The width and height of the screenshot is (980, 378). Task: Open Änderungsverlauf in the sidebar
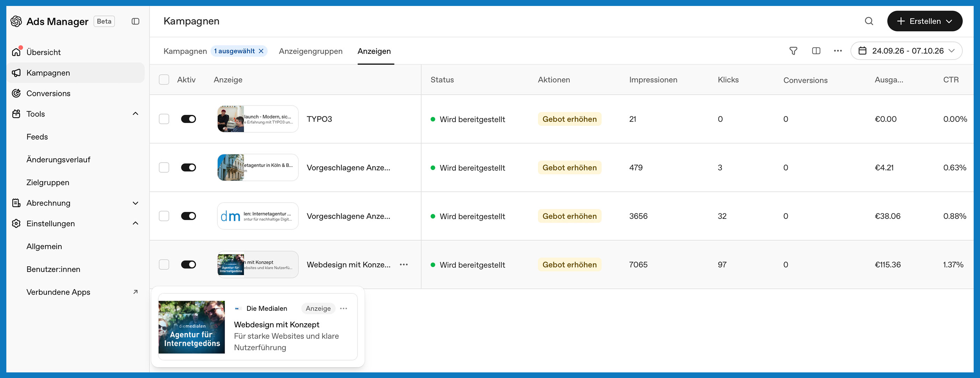coord(58,160)
